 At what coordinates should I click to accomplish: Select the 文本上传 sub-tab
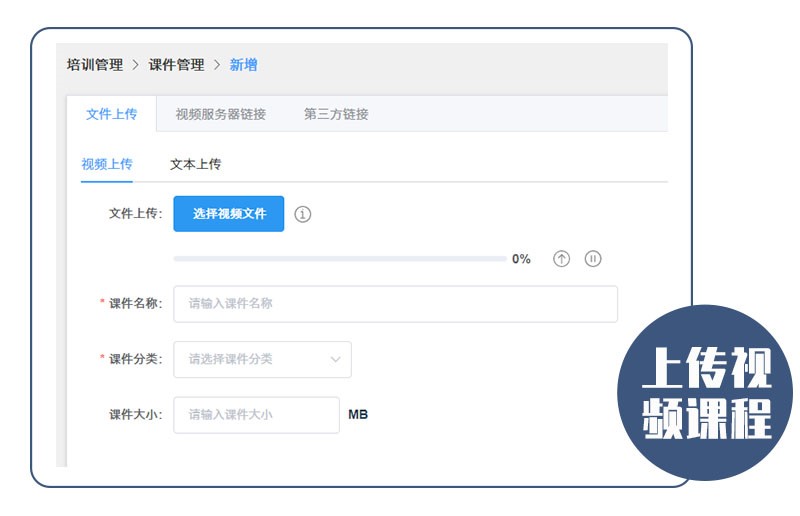point(195,164)
